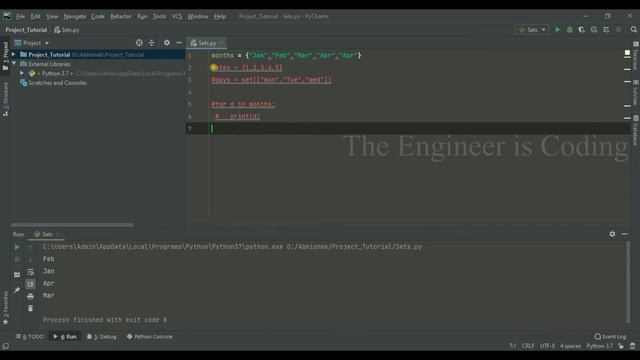The width and height of the screenshot is (640, 360).
Task: Clear all Run console output with trash icon
Action: coord(30,309)
